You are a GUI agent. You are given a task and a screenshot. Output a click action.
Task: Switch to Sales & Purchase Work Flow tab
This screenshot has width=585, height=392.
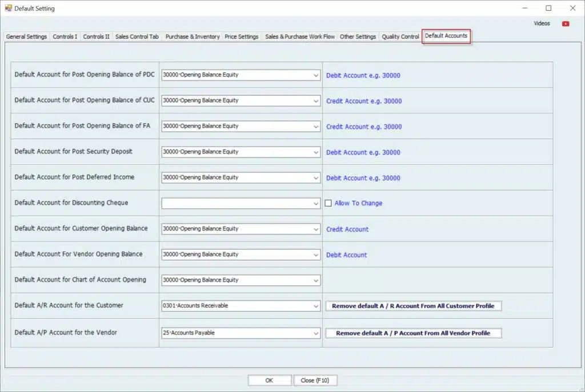[300, 37]
